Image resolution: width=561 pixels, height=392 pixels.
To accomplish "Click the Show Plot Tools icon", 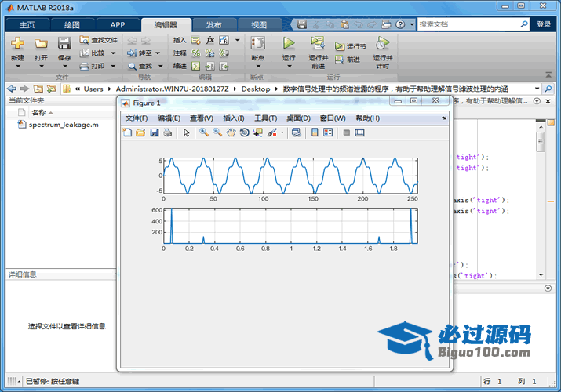I will [359, 132].
